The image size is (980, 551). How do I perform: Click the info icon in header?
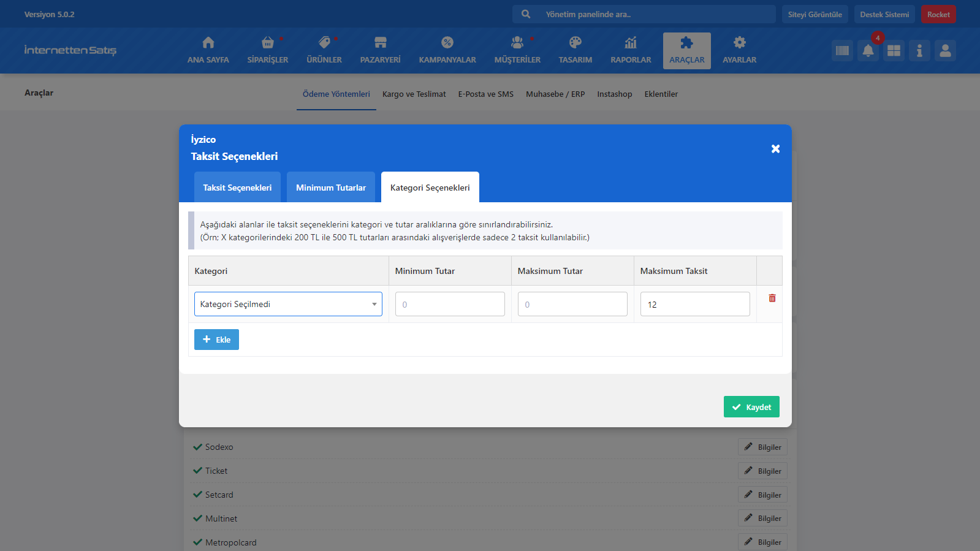pyautogui.click(x=919, y=51)
